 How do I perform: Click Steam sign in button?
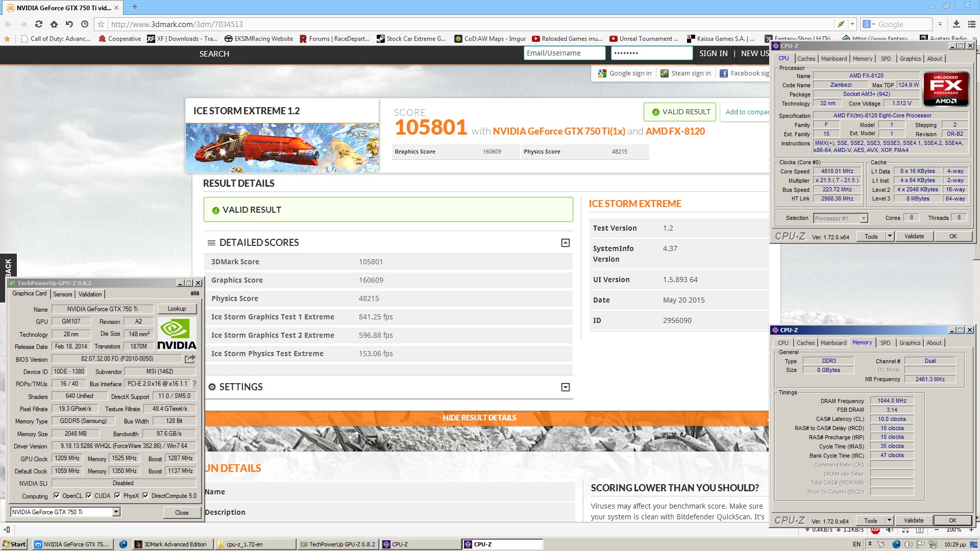pyautogui.click(x=685, y=73)
